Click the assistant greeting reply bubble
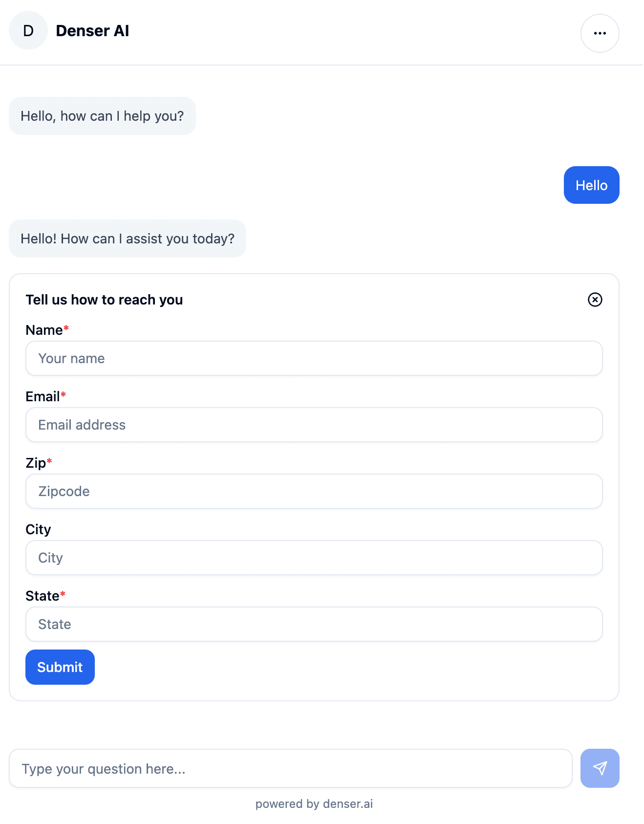This screenshot has width=644, height=824. pos(128,239)
